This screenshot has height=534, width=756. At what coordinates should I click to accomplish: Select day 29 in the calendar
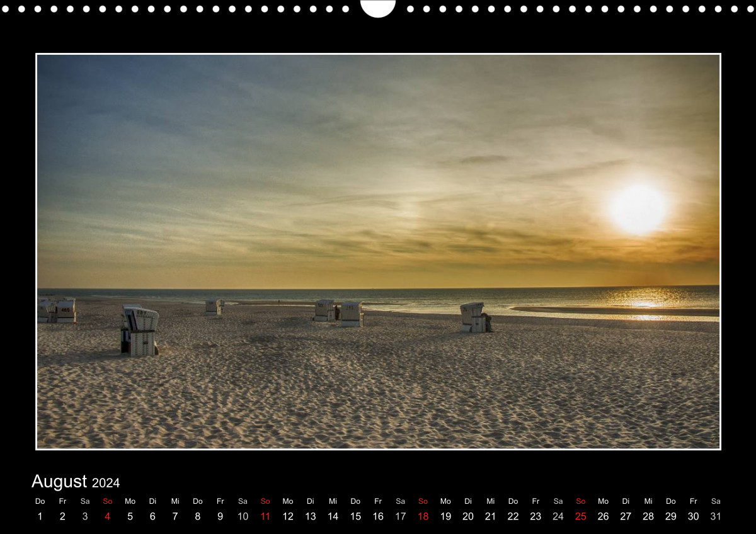tap(671, 516)
